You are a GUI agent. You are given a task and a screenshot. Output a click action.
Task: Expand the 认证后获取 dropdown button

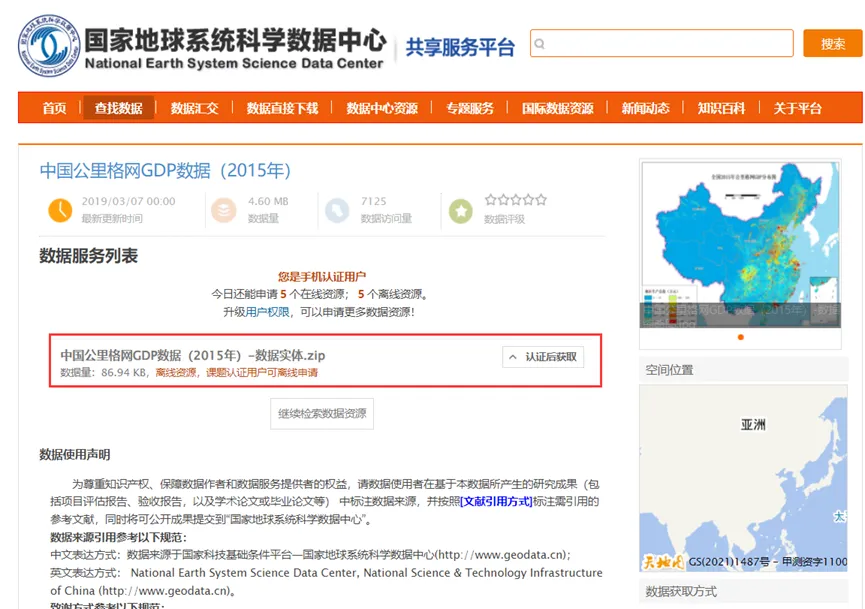(x=543, y=357)
